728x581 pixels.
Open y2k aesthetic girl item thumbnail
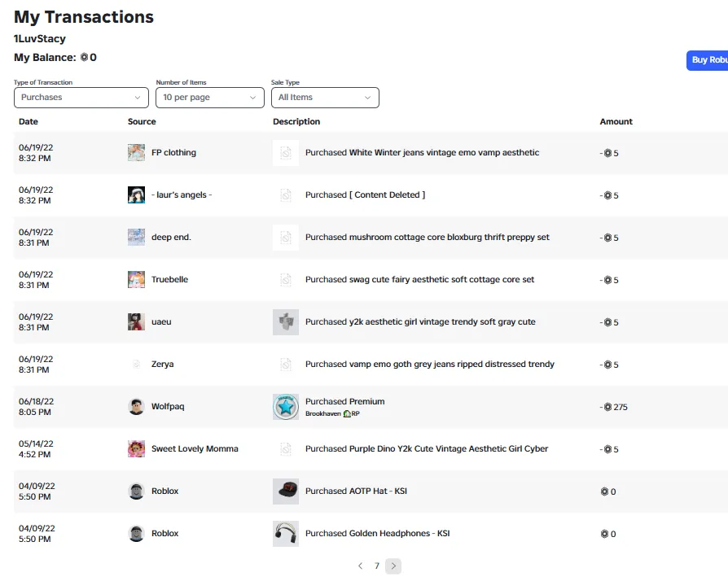(x=286, y=321)
